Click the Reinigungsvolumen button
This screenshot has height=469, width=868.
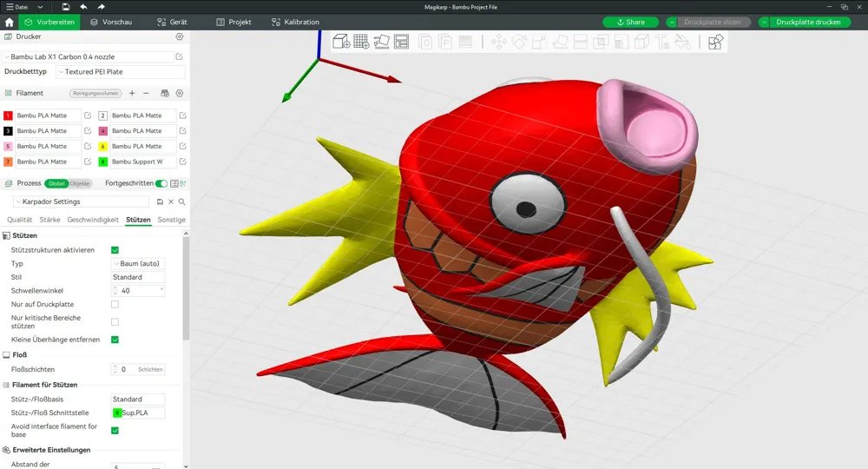click(x=95, y=93)
